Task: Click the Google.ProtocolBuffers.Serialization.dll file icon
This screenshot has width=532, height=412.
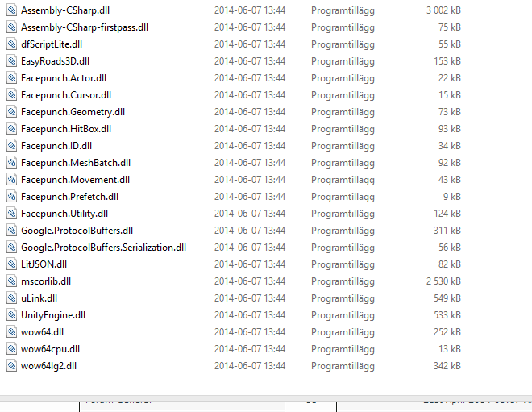Action: coord(11,248)
